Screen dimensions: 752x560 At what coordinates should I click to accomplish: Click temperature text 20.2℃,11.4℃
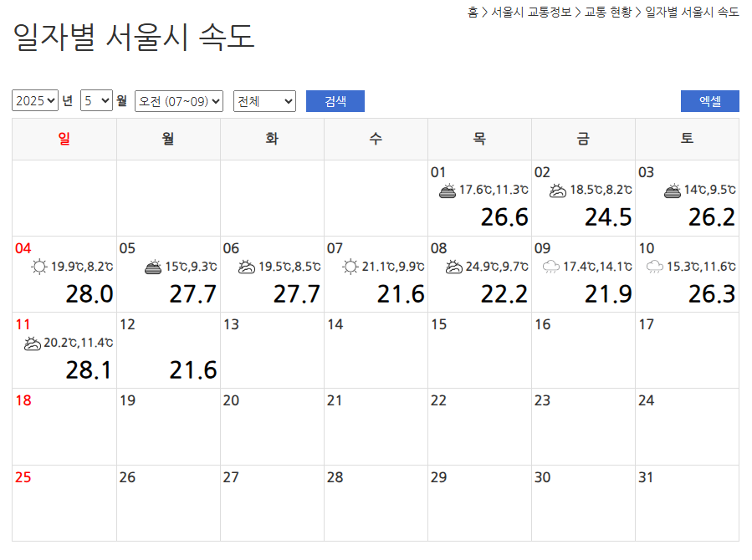78,343
